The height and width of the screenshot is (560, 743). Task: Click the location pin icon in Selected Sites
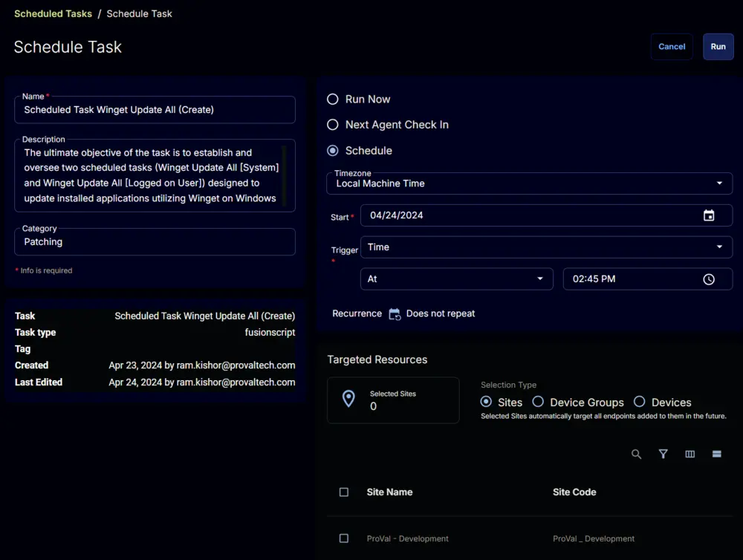tap(348, 399)
